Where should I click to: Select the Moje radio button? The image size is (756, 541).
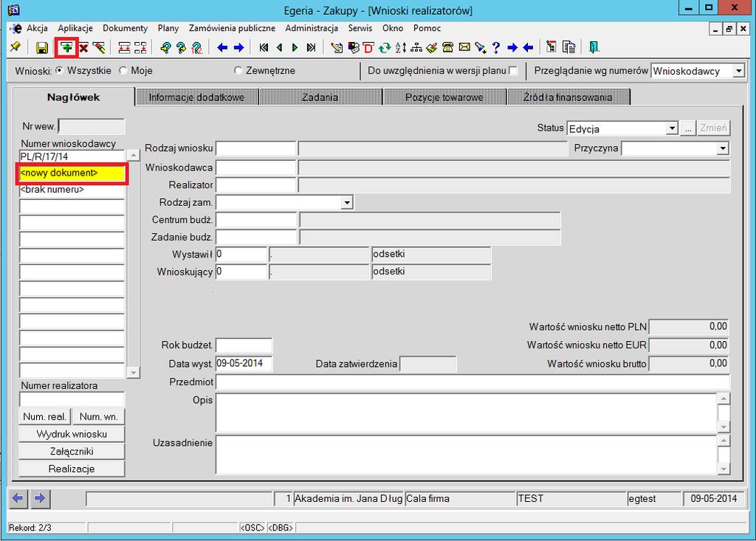[x=123, y=70]
